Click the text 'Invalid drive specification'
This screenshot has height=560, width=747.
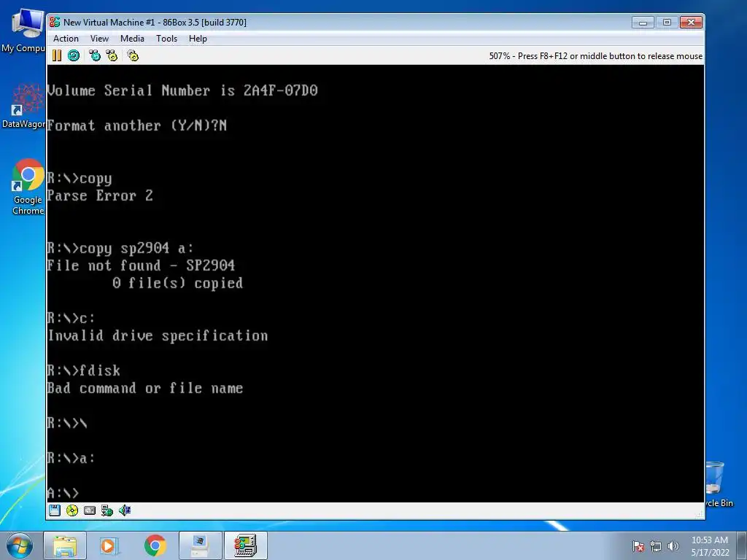pyautogui.click(x=158, y=335)
